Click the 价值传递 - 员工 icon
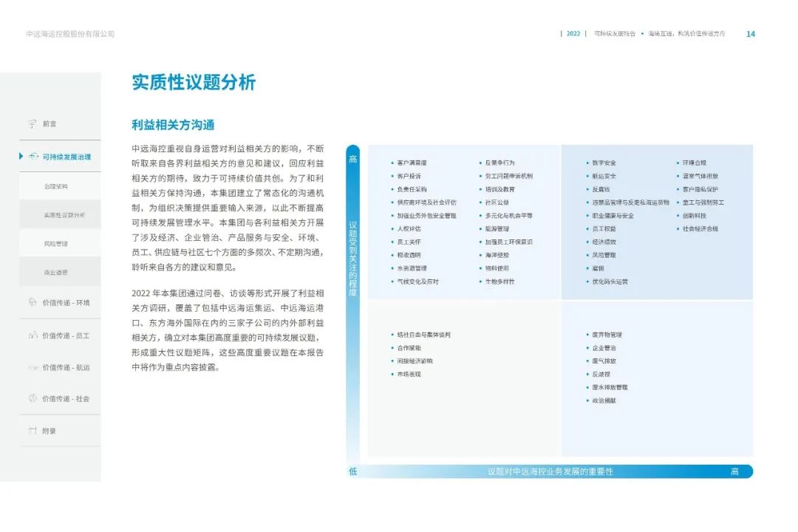Viewport: 798px width, 532px height. click(x=33, y=335)
